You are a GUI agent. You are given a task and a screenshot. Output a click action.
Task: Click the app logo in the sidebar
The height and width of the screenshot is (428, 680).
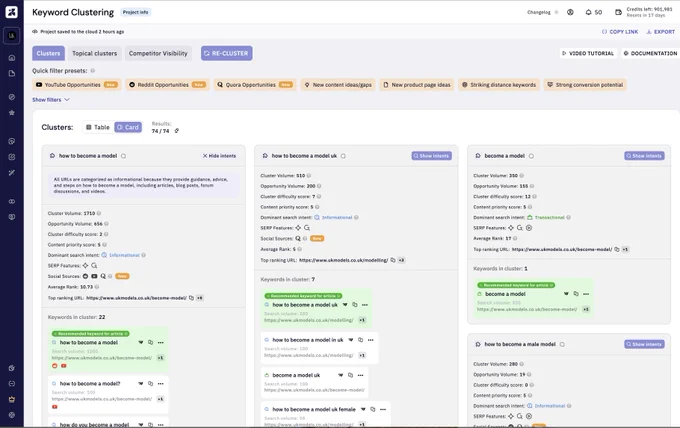[x=12, y=12]
